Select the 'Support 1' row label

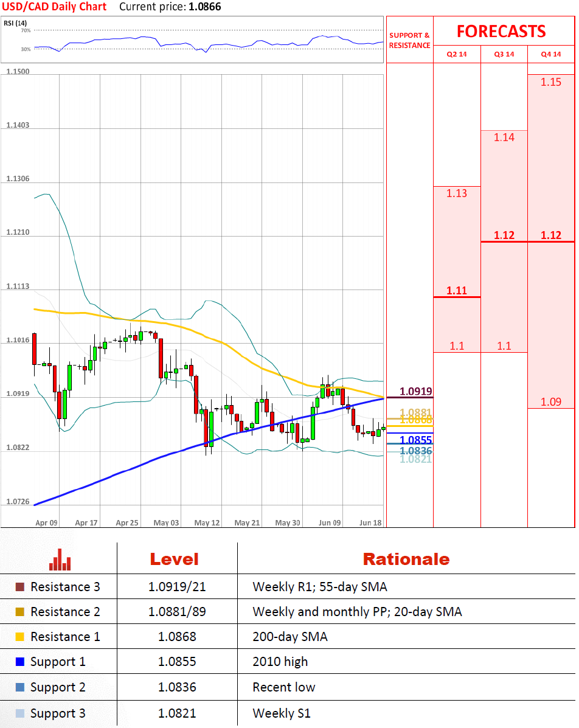coord(58,662)
